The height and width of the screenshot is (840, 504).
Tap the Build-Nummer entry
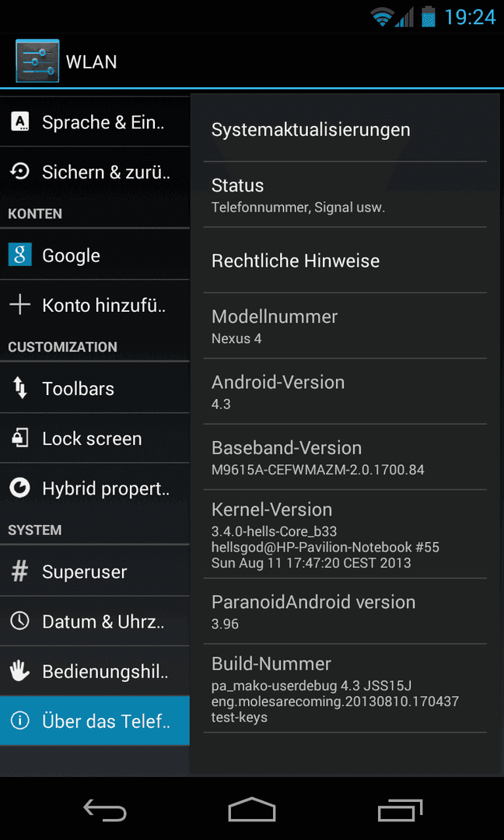click(345, 688)
